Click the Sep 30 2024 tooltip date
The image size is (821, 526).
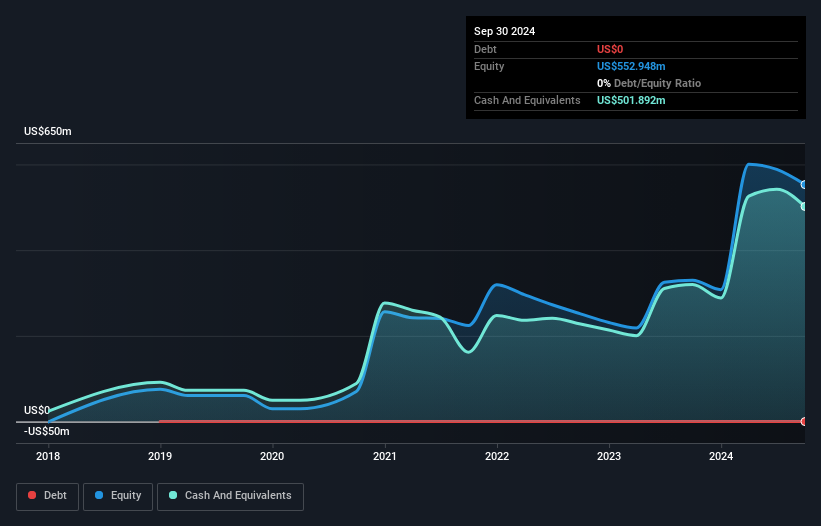(504, 31)
